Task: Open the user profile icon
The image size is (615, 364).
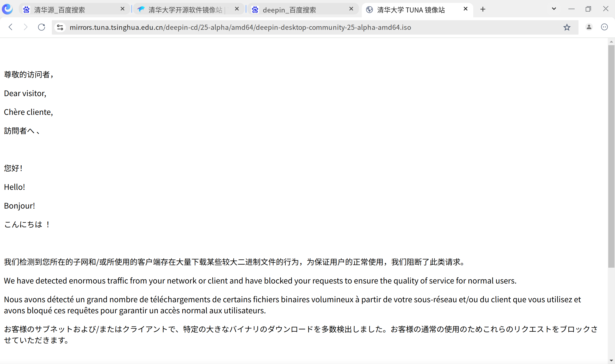Action: pyautogui.click(x=589, y=27)
